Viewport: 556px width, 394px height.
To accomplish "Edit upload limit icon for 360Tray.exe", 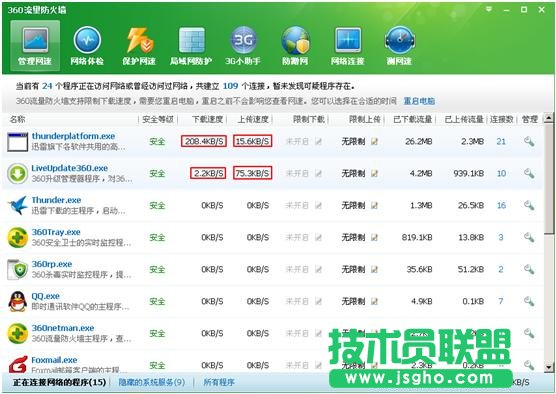I will (374, 237).
